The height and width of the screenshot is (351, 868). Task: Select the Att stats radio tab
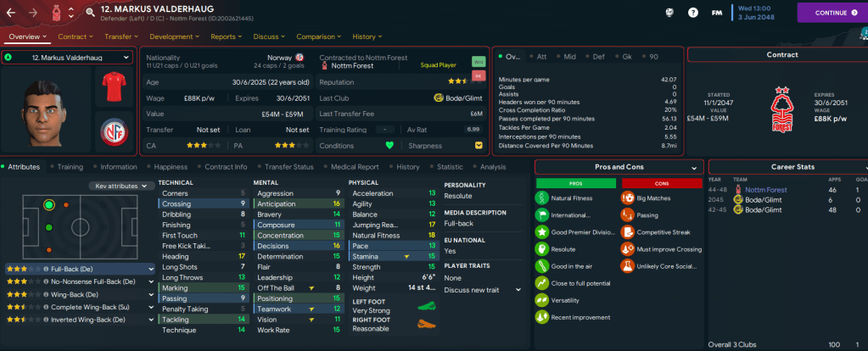point(540,56)
